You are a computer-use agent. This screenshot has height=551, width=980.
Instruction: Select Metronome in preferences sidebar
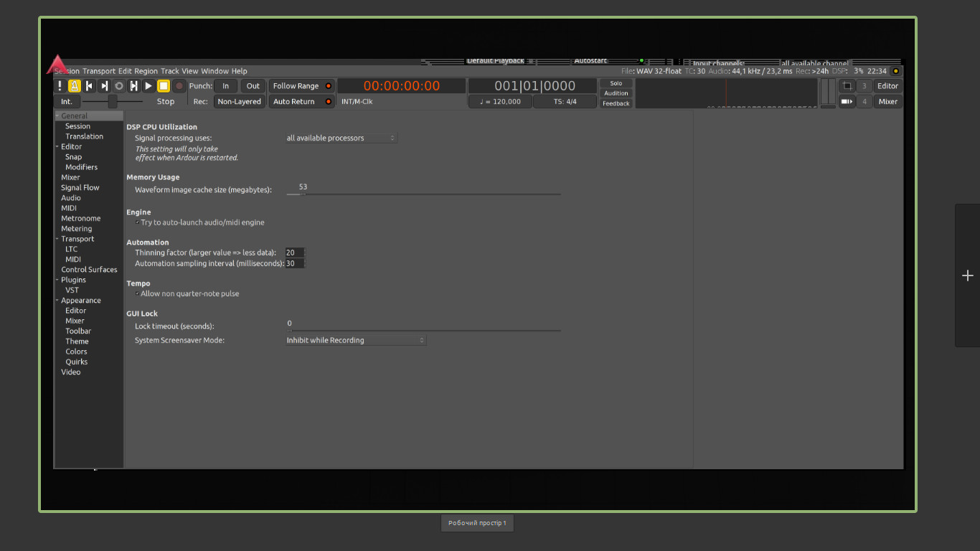tap(80, 218)
